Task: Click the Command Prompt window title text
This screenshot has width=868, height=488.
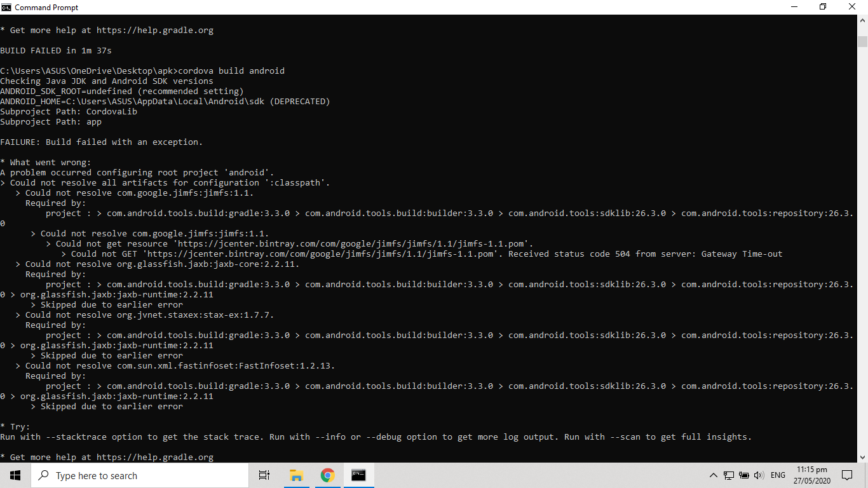Action: [x=47, y=7]
